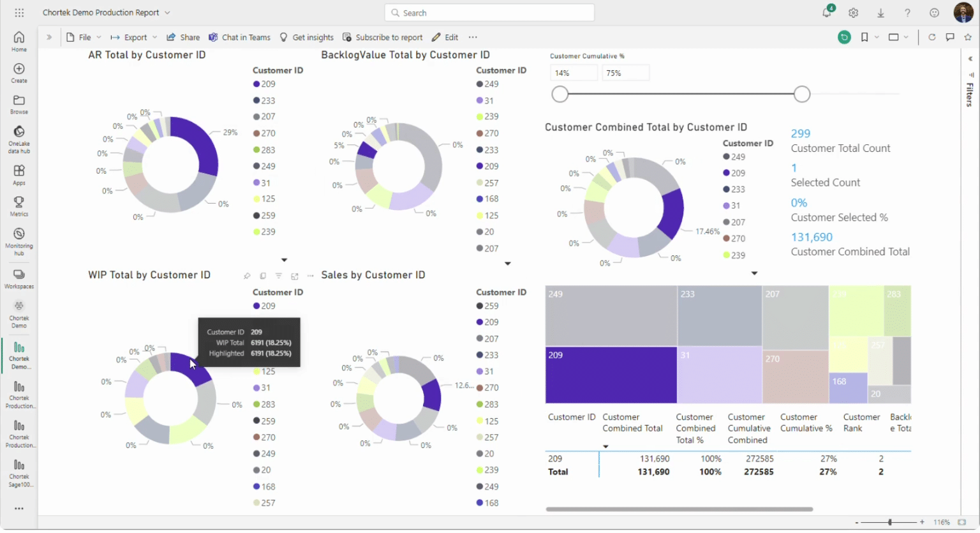The height and width of the screenshot is (533, 980).
Task: Click Chat in Teams
Action: click(x=239, y=37)
